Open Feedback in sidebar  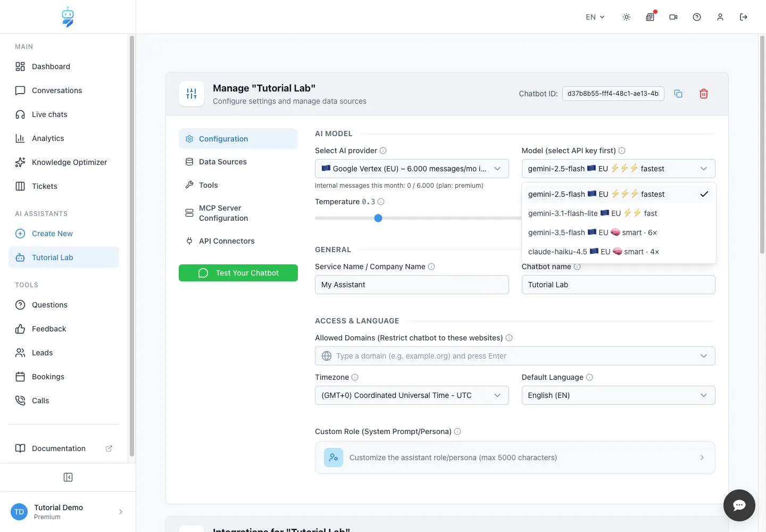[x=64, y=329]
